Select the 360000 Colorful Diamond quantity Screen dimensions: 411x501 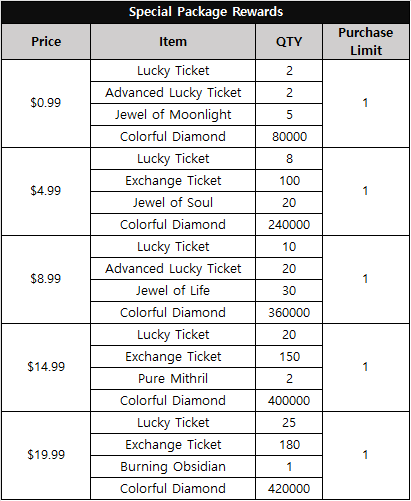(289, 313)
